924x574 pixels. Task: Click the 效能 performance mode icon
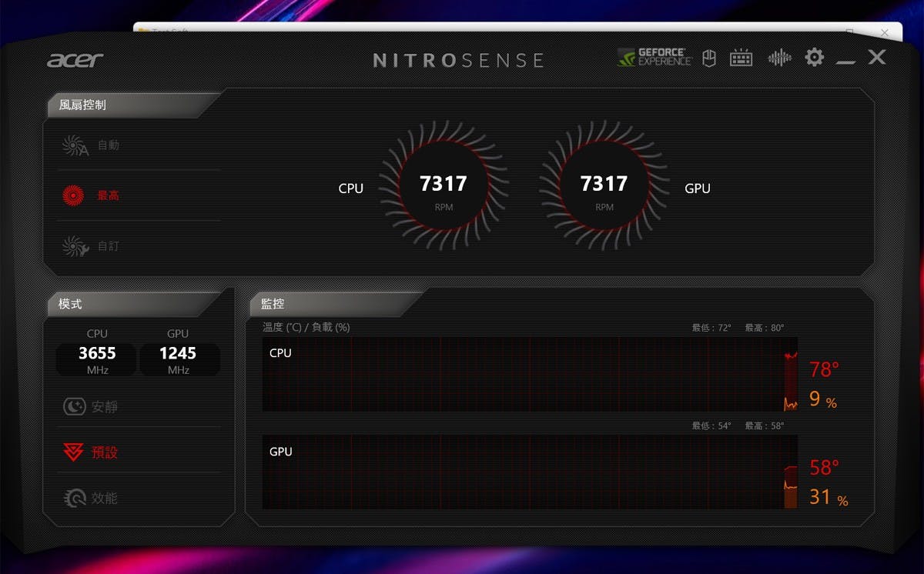point(74,499)
